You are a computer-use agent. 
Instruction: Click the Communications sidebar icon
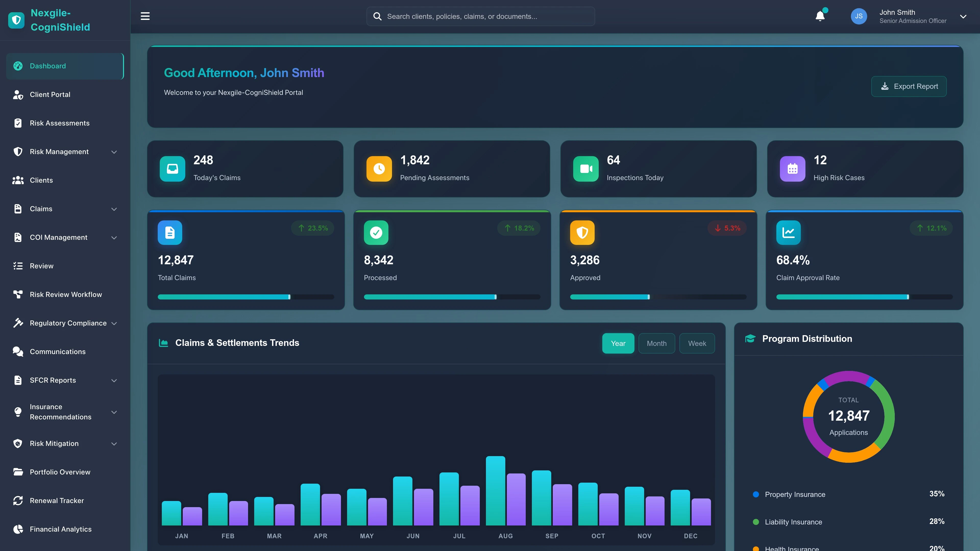click(x=18, y=351)
